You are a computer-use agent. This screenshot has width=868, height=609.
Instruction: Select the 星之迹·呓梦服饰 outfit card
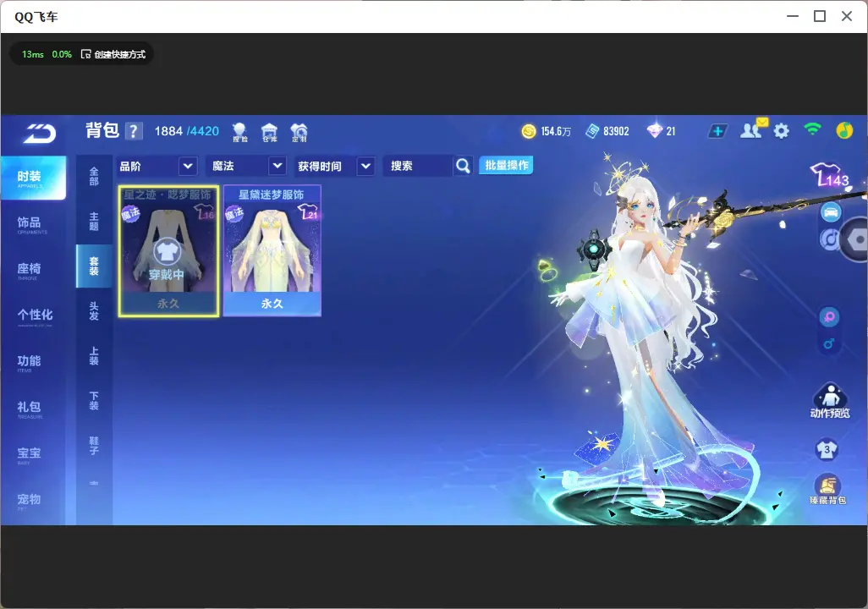(x=168, y=251)
